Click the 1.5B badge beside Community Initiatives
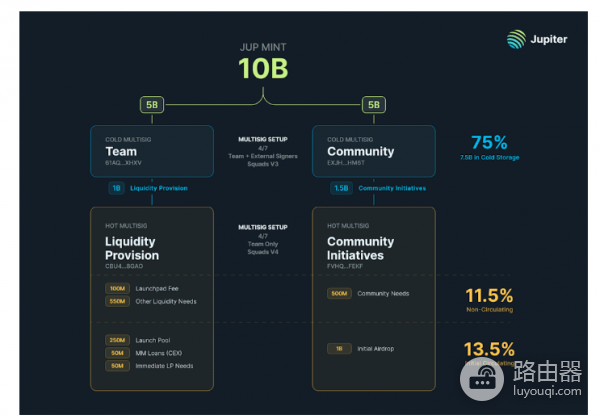This screenshot has width=600, height=419. (339, 187)
